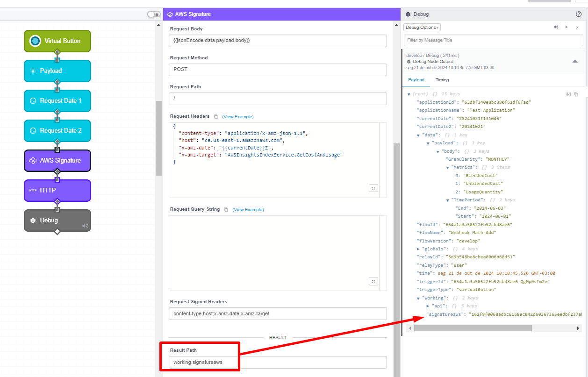Image resolution: width=588 pixels, height=377 pixels.
Task: Collapse the "TimePeriod" object in tree
Action: (448, 200)
